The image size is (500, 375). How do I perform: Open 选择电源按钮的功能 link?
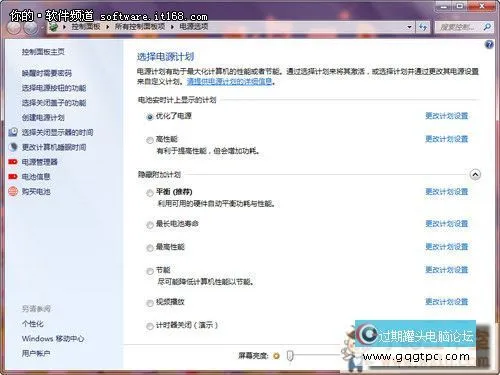pos(54,88)
